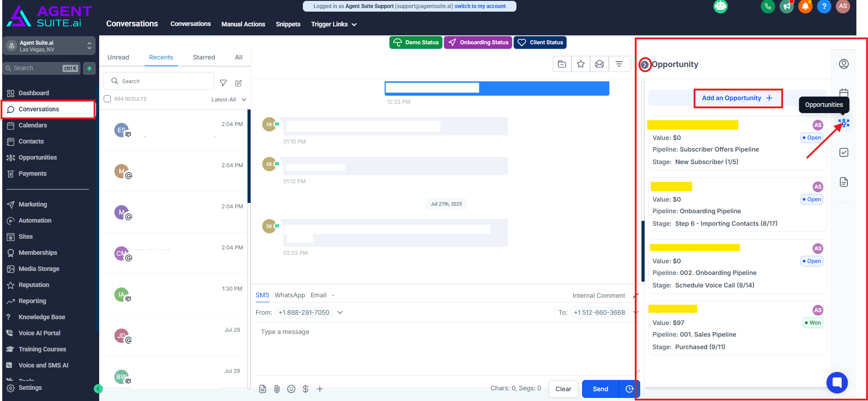The image size is (868, 401).
Task: Switch to the Unread tab
Action: tap(118, 57)
